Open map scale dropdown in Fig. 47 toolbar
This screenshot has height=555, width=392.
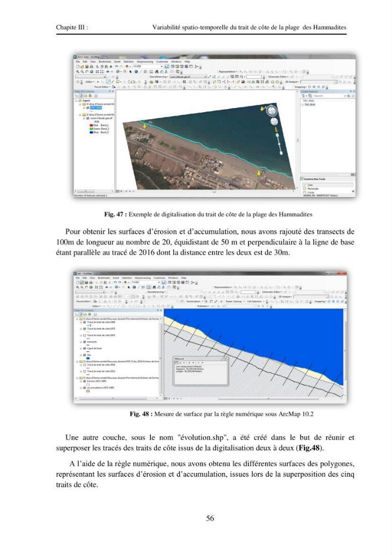pos(161,66)
